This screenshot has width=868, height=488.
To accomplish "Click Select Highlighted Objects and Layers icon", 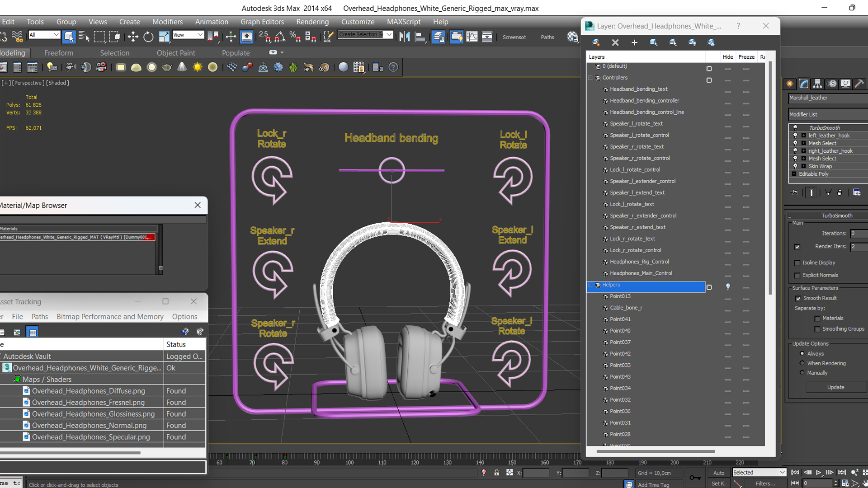I will [654, 42].
